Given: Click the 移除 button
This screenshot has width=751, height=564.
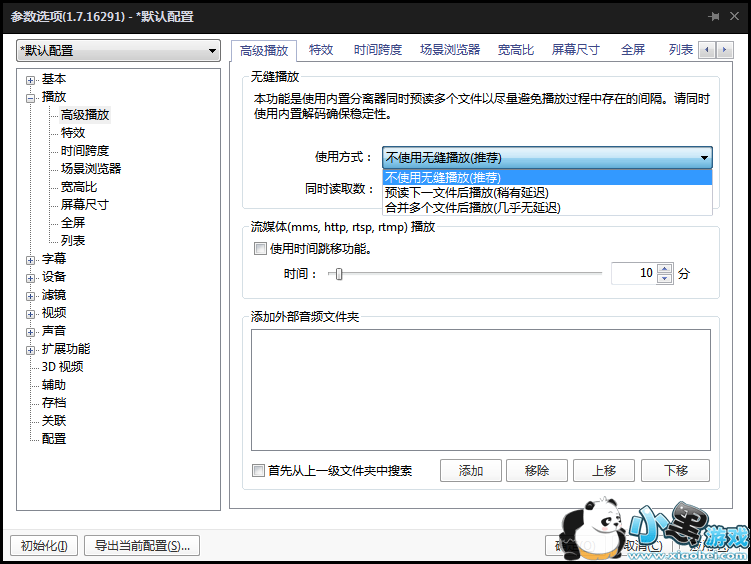Looking at the screenshot, I should tap(537, 471).
